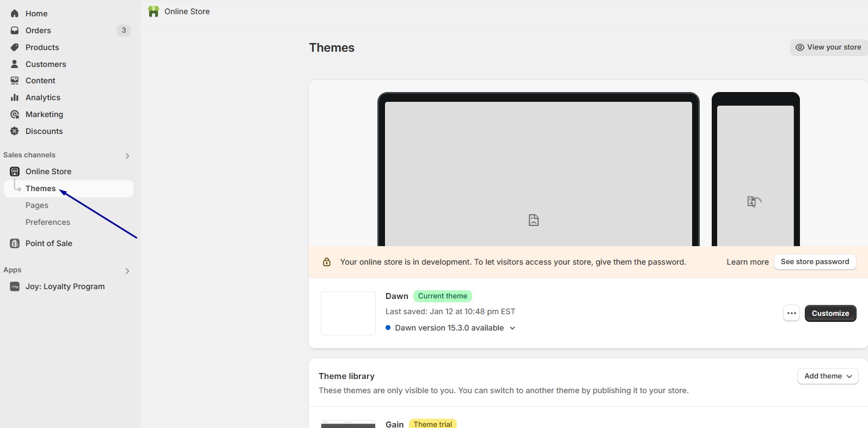
Task: Click Last saved: Jan 12 text
Action: pos(450,311)
